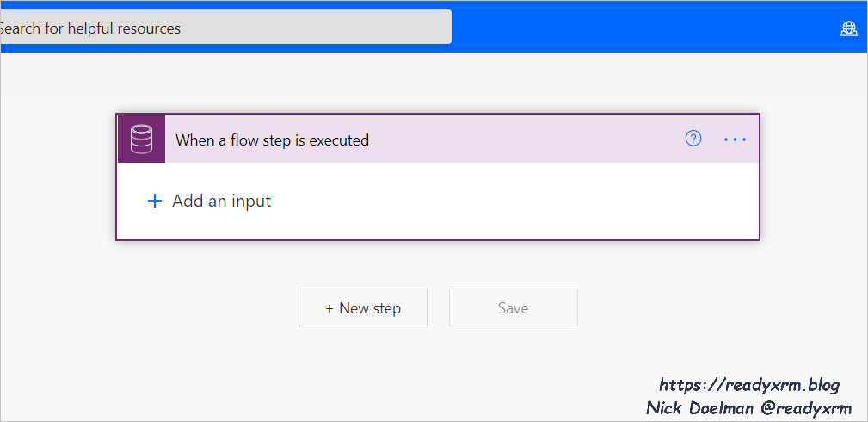Select the "When a flow step is executed" title
The height and width of the screenshot is (422, 868).
272,140
